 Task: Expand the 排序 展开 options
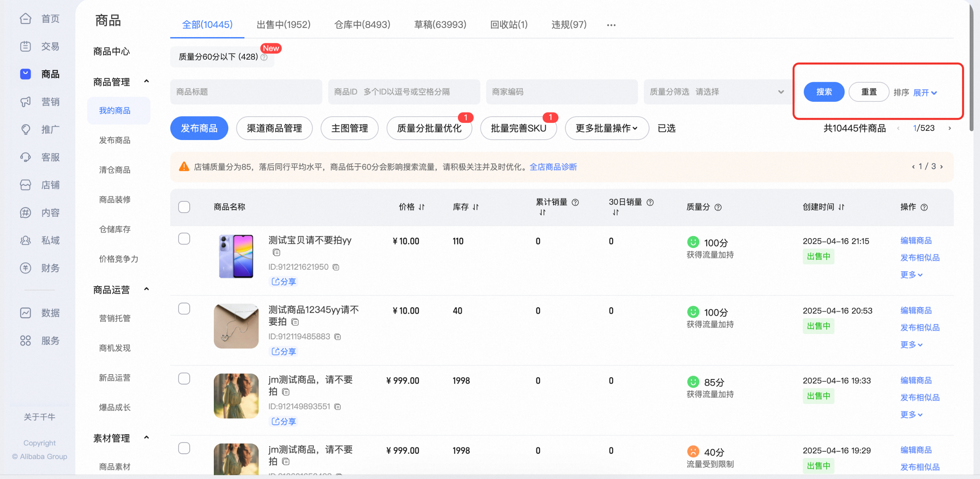[x=925, y=93]
